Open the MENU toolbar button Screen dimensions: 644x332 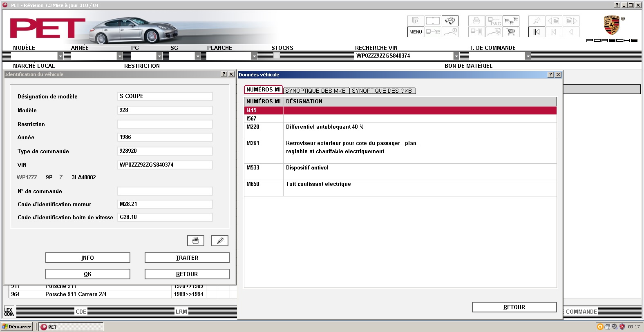pos(416,32)
